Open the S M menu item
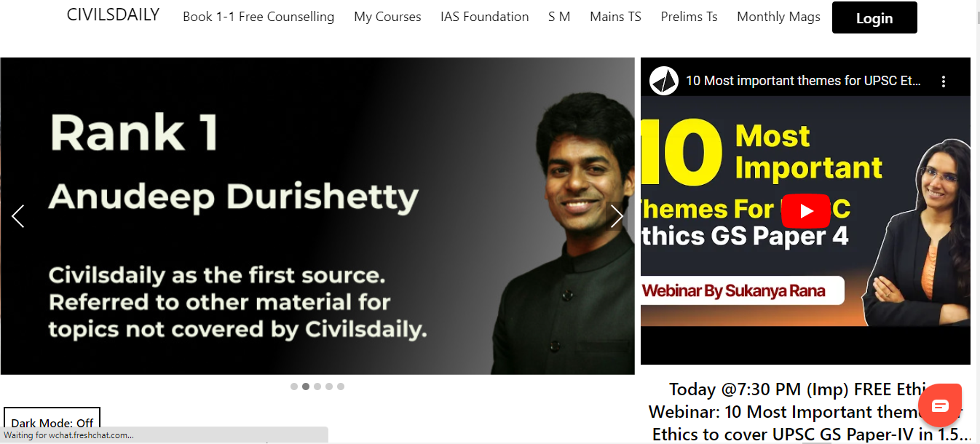Viewport: 980px width, 444px height. click(x=559, y=17)
